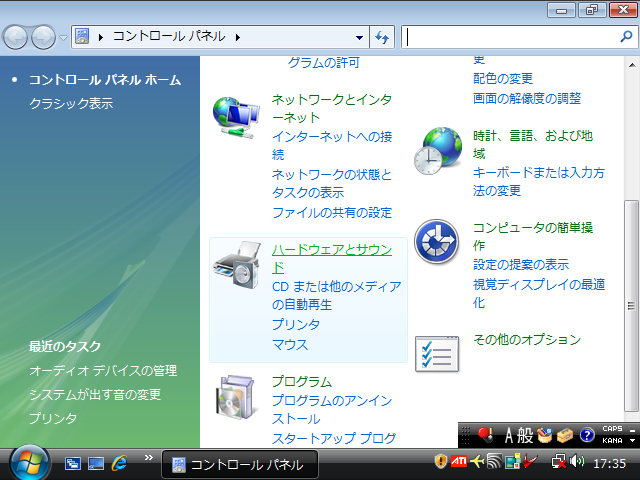Click the Refresh button beside address bar
This screenshot has width=640, height=480.
[382, 37]
